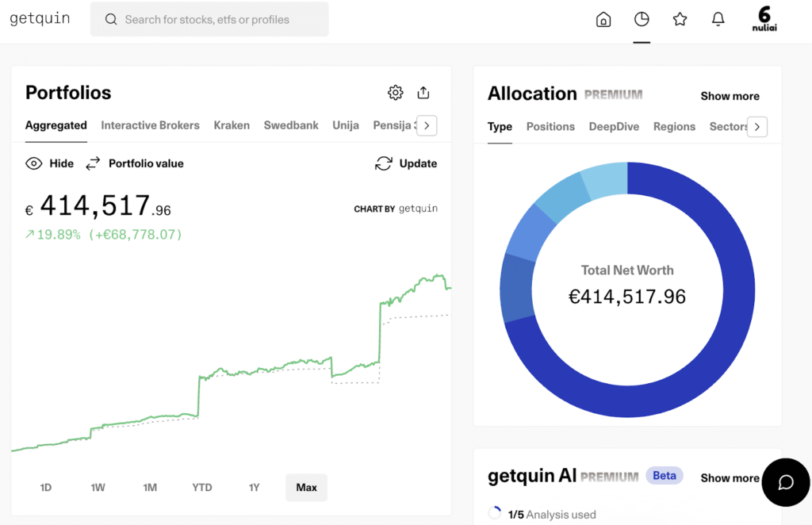Open the Positions allocation tab
This screenshot has width=812, height=525.
(550, 127)
